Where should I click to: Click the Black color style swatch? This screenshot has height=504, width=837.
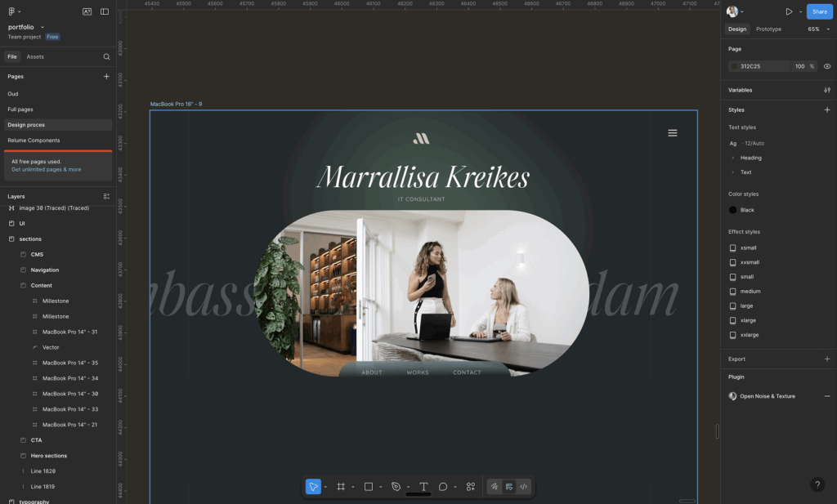click(x=733, y=210)
